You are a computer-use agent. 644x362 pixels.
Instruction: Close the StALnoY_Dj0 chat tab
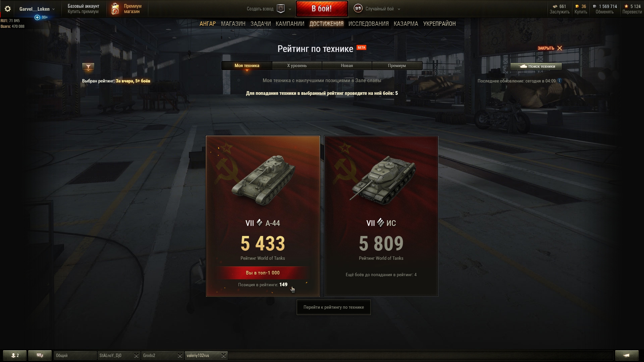pos(136,355)
